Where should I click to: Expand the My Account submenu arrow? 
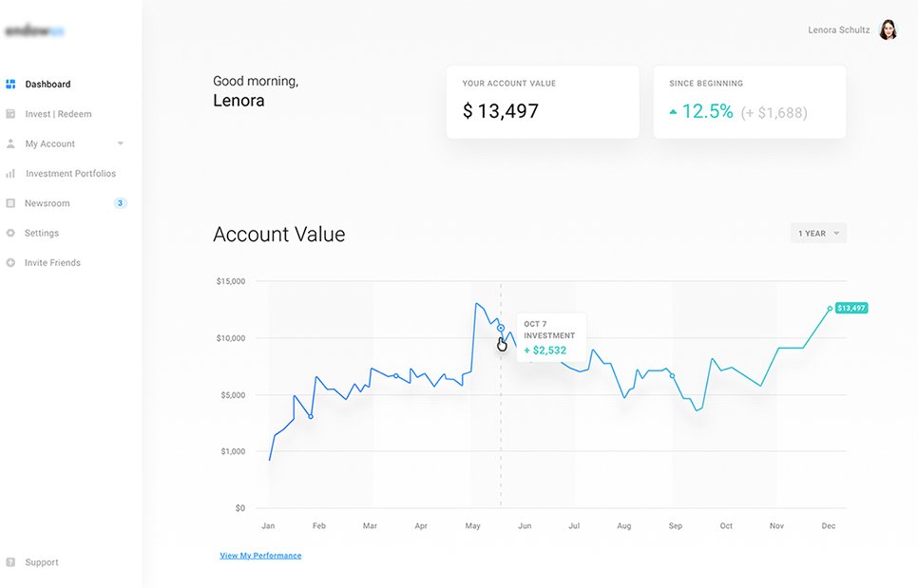point(121,143)
